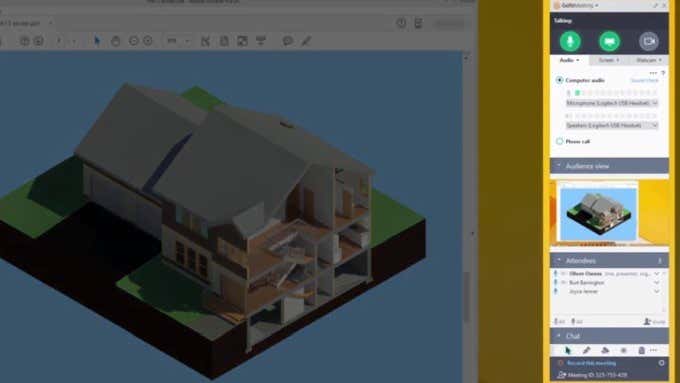
Task: Select the arrow pointer tool below Chat
Action: [x=568, y=350]
